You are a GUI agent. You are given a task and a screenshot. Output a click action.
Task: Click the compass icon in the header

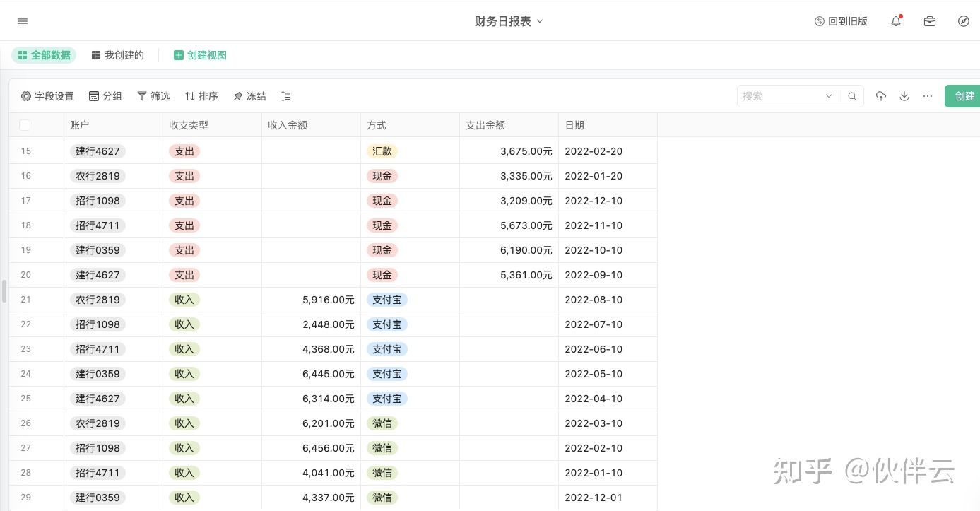click(x=964, y=21)
